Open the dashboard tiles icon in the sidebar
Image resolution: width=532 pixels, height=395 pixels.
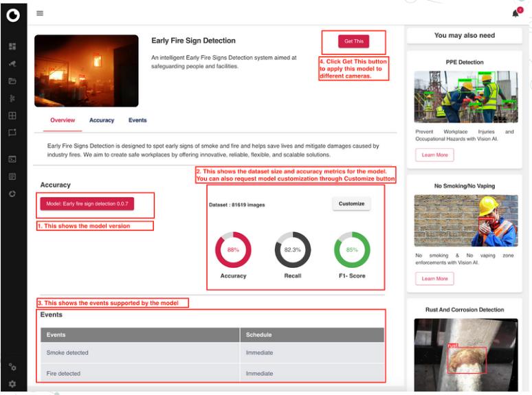tap(12, 47)
